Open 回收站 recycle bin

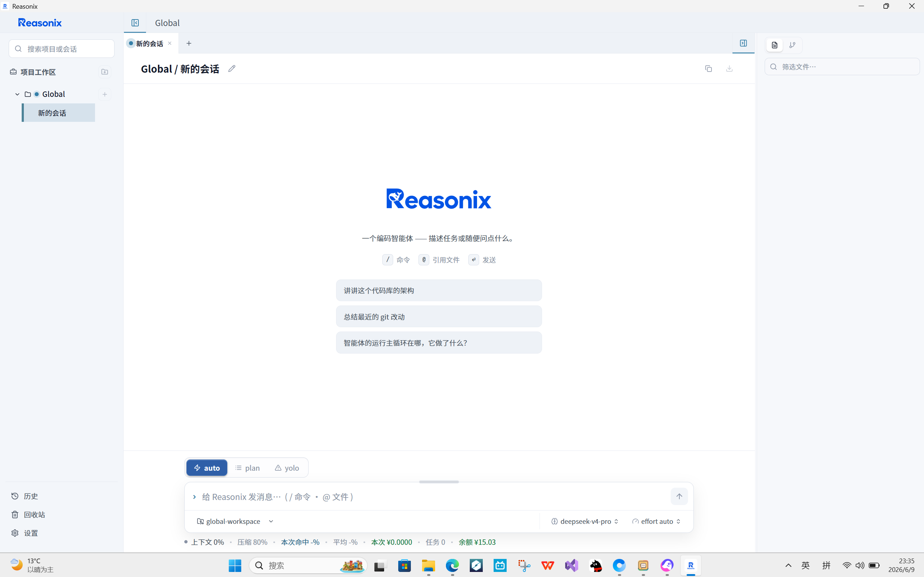[x=28, y=515]
